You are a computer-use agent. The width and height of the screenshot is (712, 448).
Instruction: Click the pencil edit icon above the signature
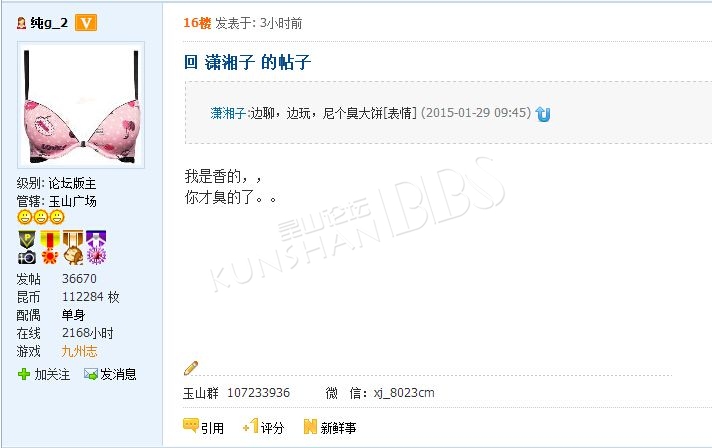(x=191, y=368)
